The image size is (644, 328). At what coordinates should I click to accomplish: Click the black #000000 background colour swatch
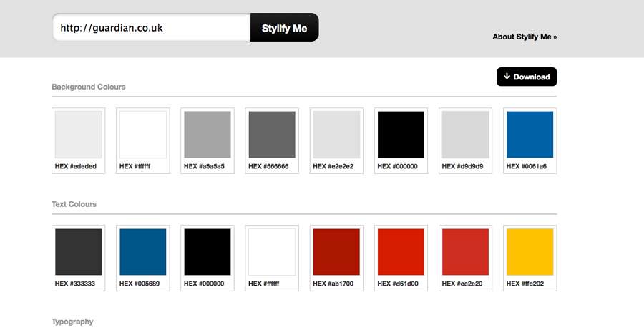[401, 140]
